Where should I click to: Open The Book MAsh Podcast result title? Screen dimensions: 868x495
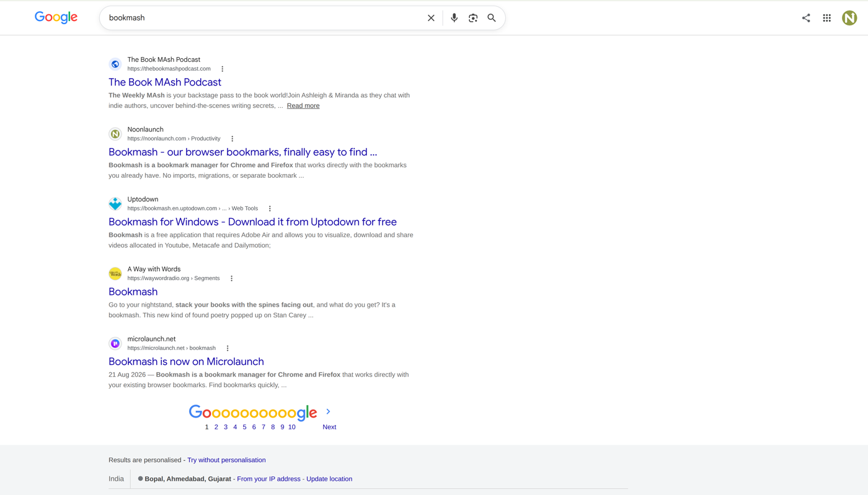165,82
